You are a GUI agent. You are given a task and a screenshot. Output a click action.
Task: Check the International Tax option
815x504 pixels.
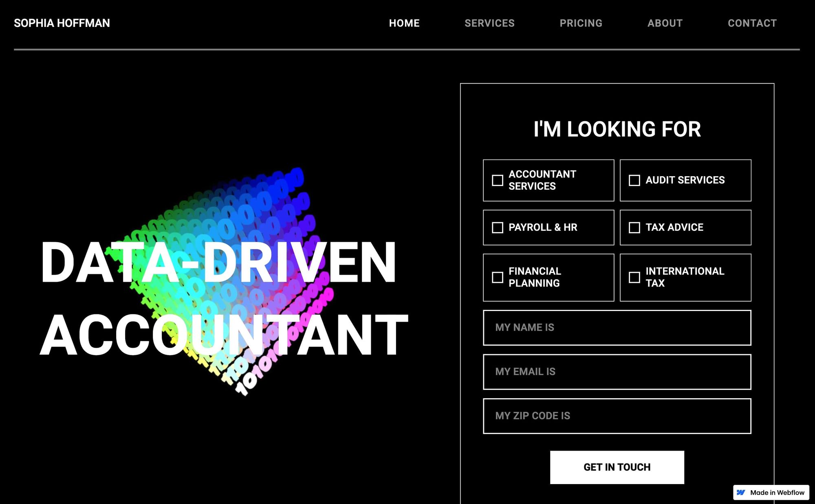[634, 277]
